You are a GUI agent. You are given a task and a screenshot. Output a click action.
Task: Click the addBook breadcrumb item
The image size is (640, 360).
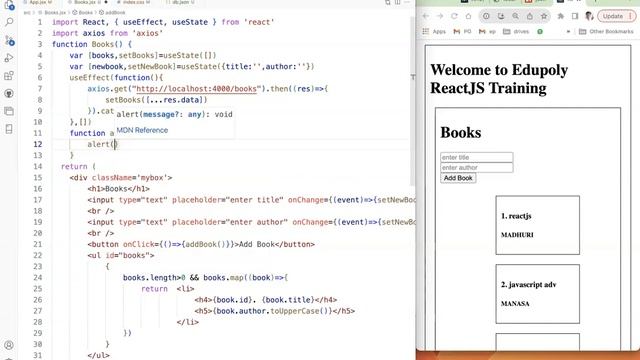[112, 13]
